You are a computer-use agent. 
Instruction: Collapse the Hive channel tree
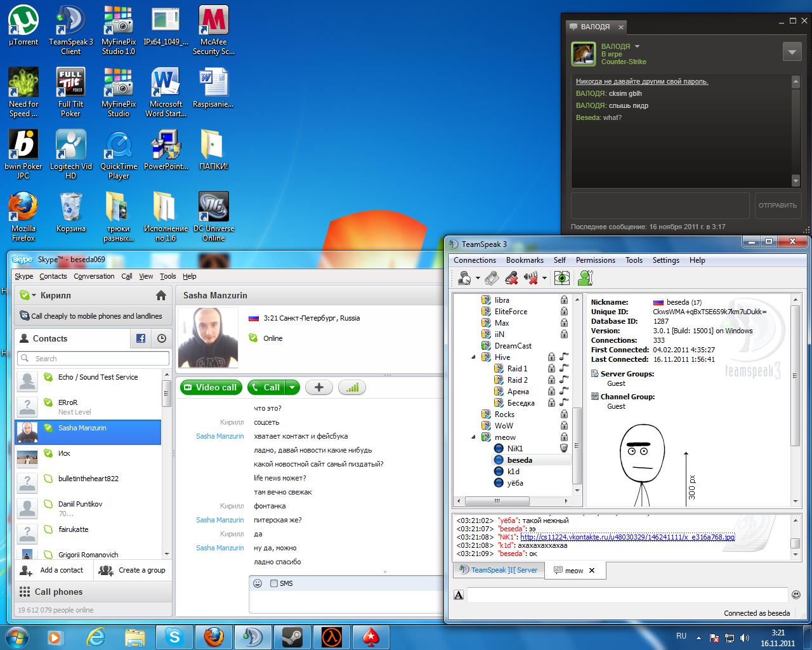(x=474, y=357)
